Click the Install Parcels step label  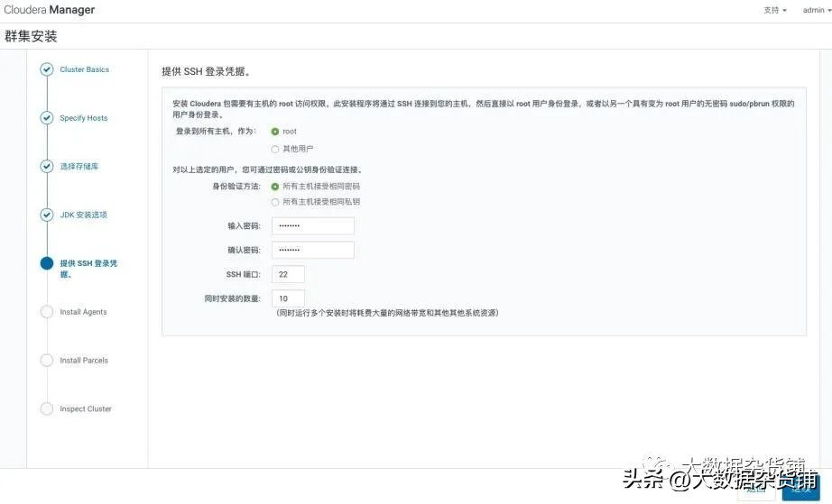coord(84,361)
